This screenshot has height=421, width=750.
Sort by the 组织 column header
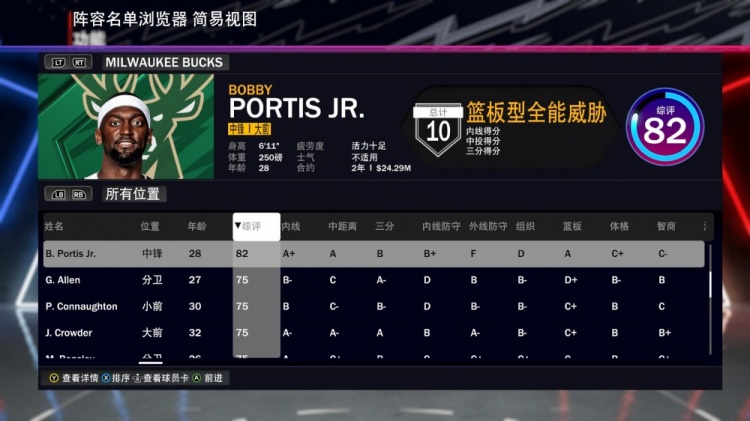tap(525, 226)
